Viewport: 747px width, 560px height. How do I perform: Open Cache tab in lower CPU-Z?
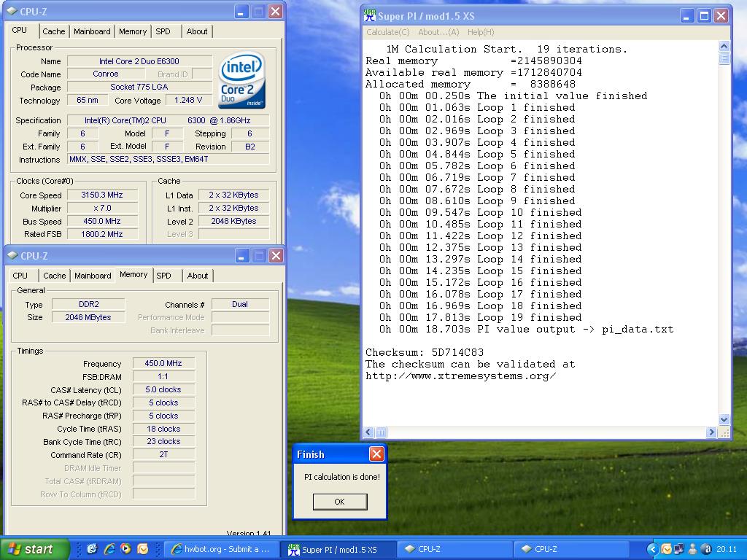pyautogui.click(x=54, y=276)
